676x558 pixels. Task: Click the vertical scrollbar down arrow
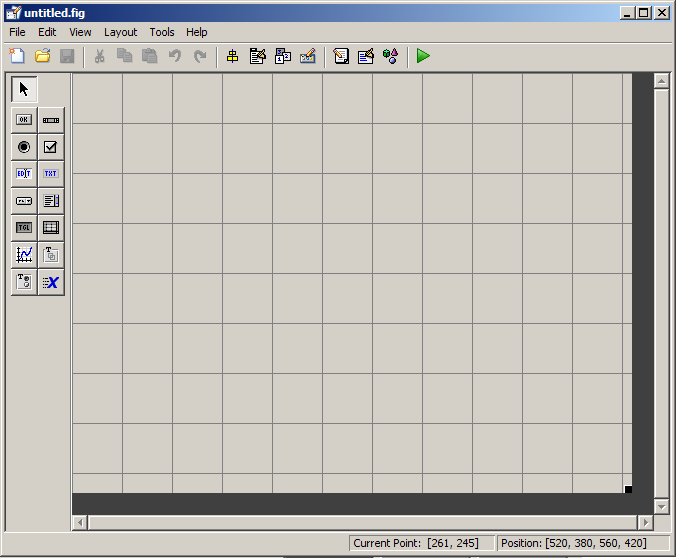661,507
